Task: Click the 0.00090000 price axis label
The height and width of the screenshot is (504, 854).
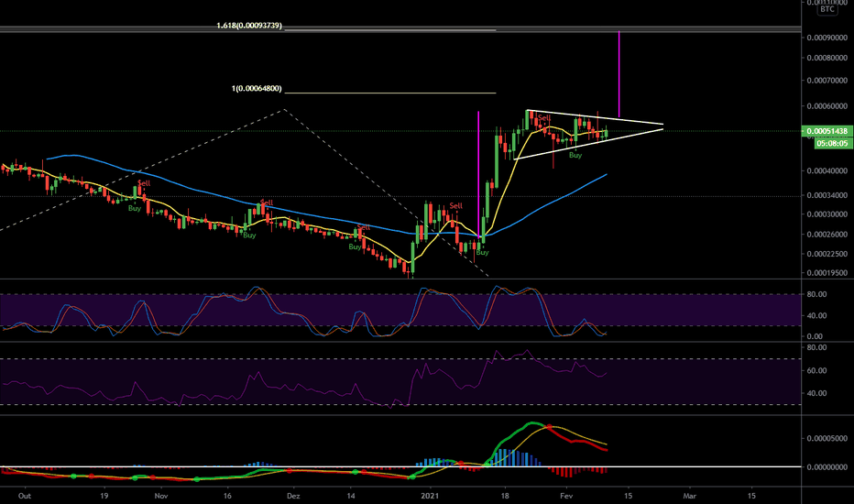Action: (x=827, y=38)
